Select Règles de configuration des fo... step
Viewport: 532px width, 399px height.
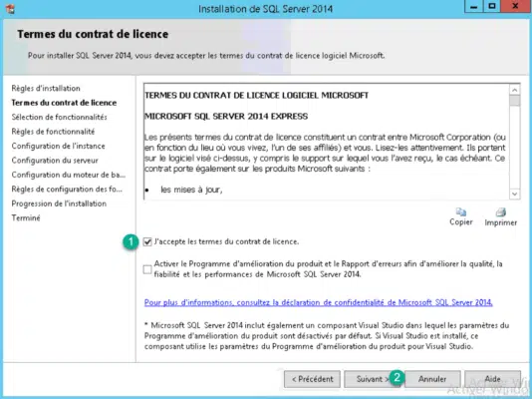click(x=67, y=190)
